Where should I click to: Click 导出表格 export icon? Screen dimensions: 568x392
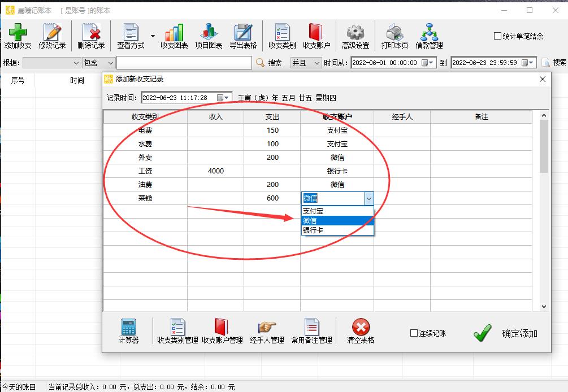(x=243, y=32)
